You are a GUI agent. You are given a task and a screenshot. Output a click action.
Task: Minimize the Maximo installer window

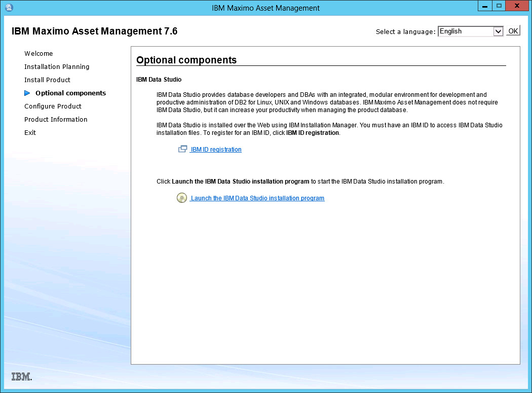[x=485, y=6]
